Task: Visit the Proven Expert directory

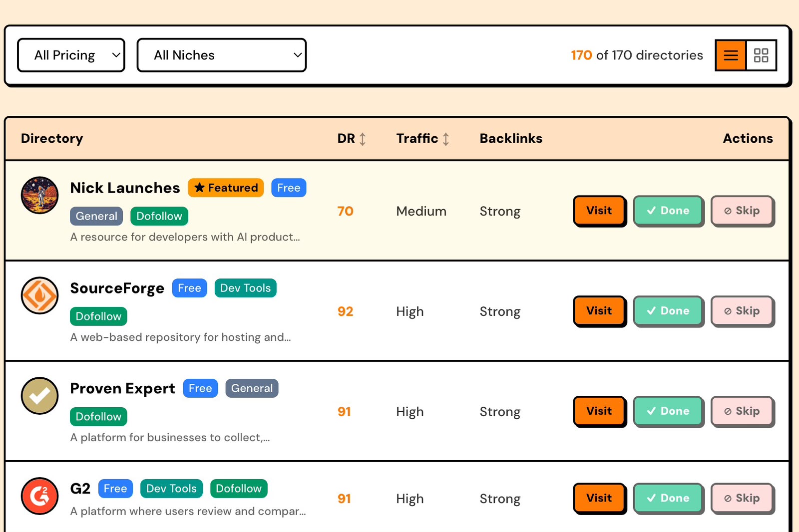Action: 599,411
